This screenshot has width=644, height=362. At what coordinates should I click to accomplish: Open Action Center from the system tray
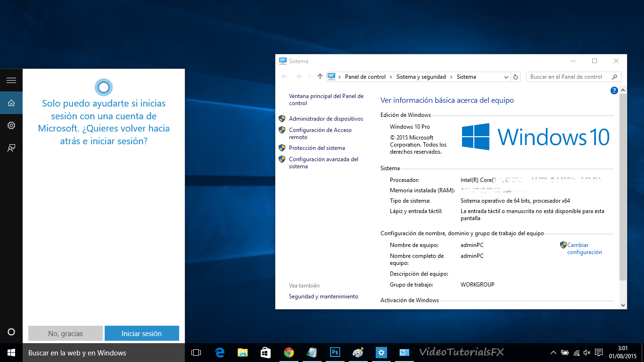tap(598, 352)
